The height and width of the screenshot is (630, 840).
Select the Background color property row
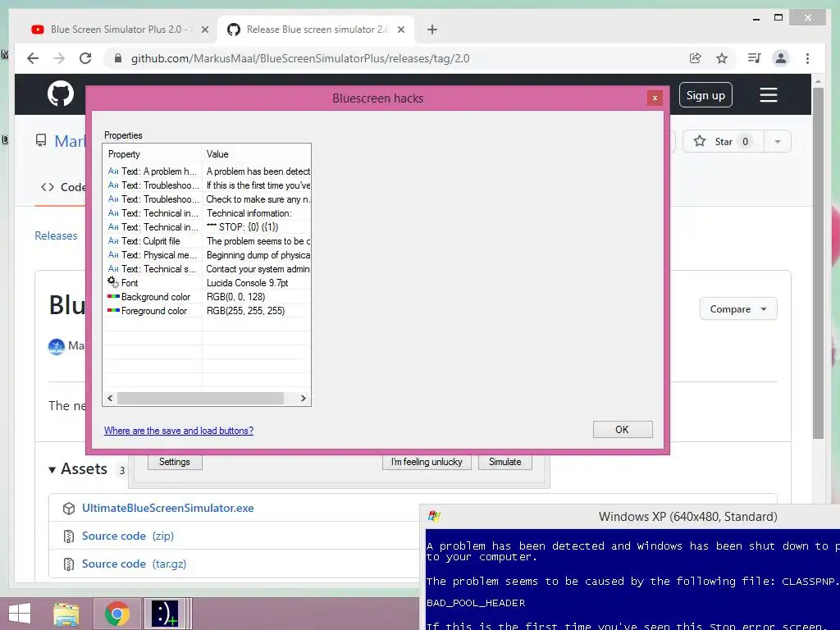207,297
